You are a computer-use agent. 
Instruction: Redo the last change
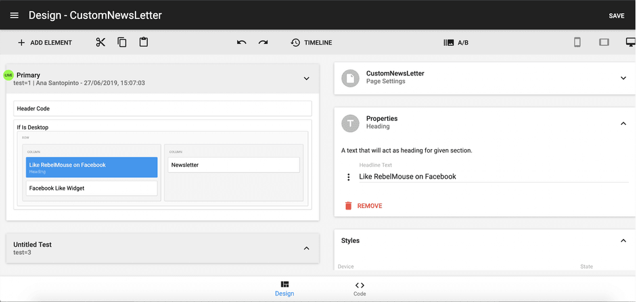(x=263, y=43)
